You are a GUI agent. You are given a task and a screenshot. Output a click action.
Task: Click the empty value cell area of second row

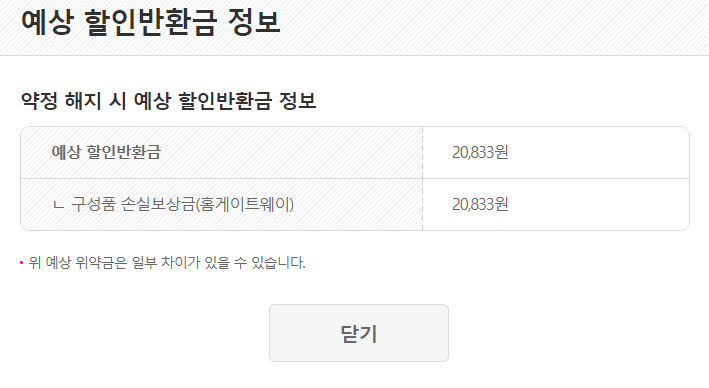(x=597, y=204)
